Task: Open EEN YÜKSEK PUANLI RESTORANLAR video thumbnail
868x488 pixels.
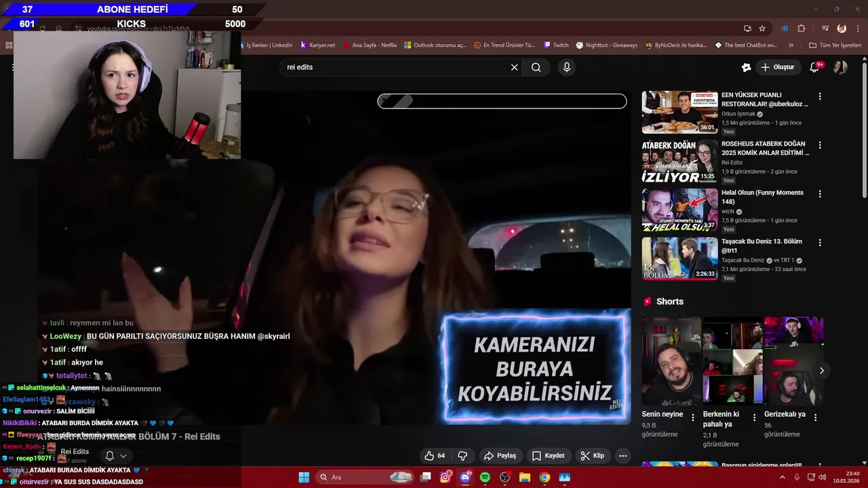Action: [679, 112]
